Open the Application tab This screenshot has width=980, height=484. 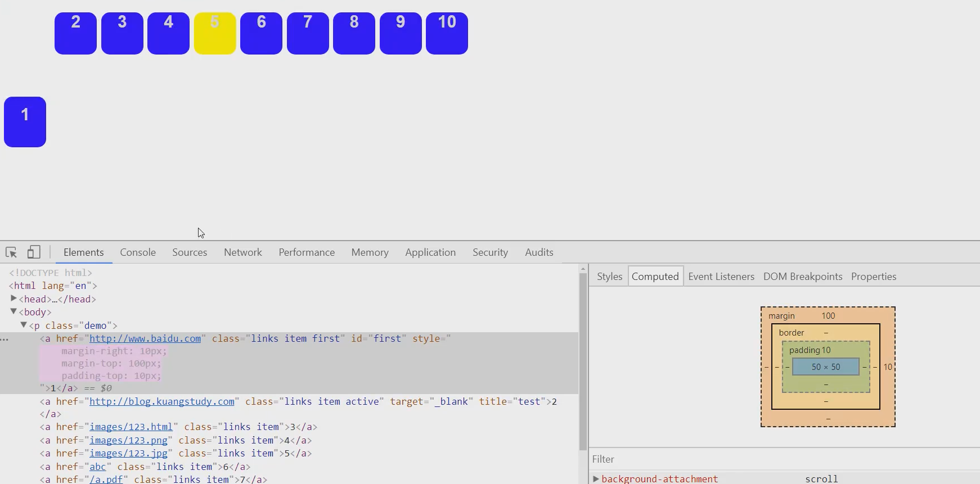pyautogui.click(x=430, y=252)
